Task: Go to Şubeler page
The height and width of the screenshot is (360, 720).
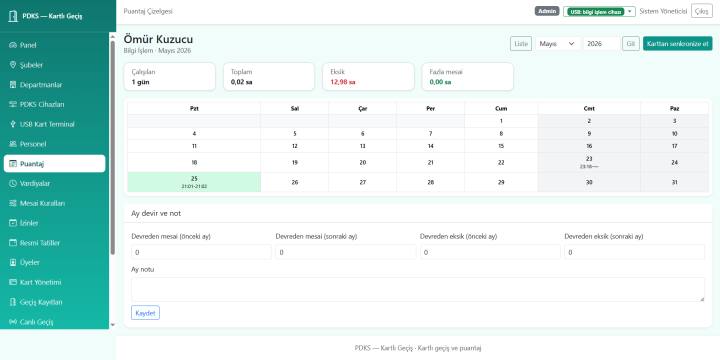Action: click(x=55, y=65)
